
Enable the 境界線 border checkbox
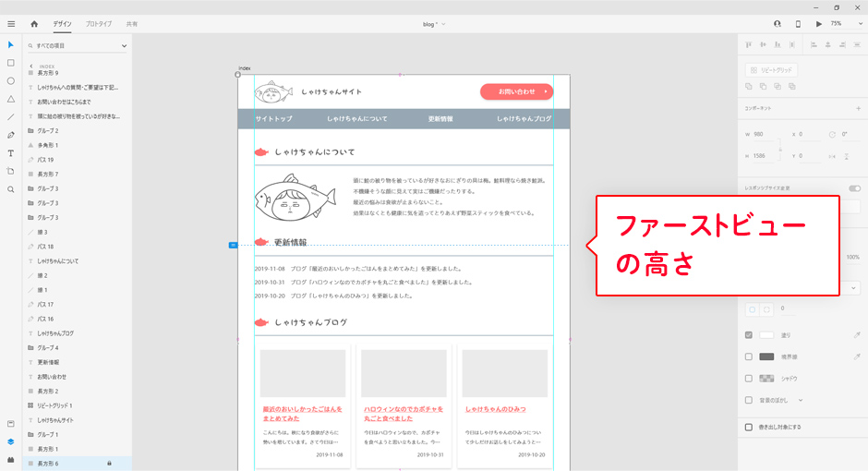pyautogui.click(x=749, y=356)
